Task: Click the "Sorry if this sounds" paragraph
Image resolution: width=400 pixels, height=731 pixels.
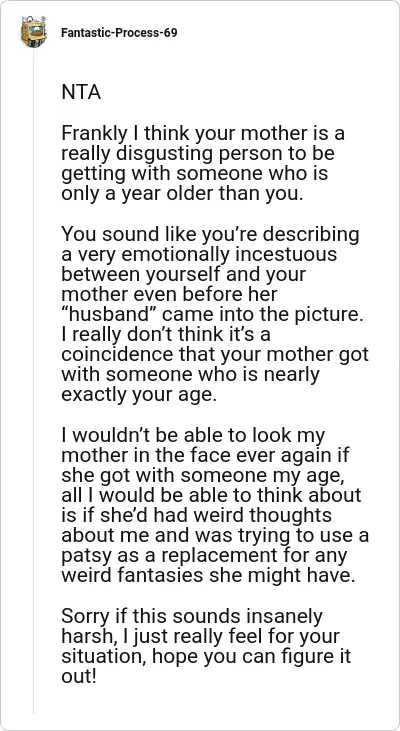Action: [206, 646]
